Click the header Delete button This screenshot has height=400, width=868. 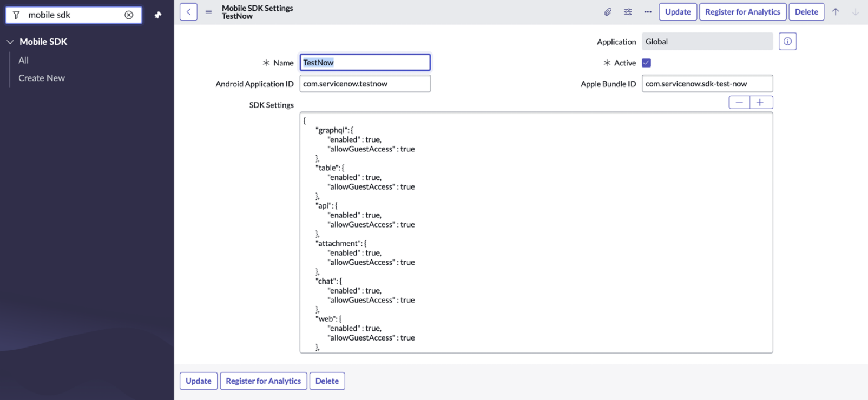pos(806,12)
